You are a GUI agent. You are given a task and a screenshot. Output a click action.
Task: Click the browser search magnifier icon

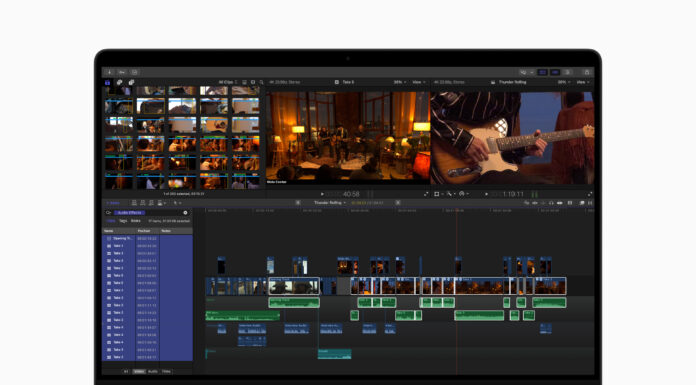pyautogui.click(x=261, y=82)
